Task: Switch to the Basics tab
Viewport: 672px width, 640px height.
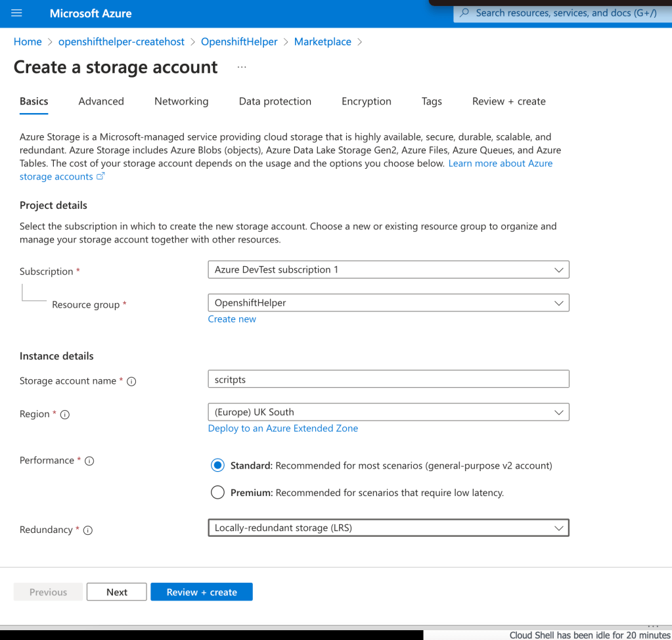Action: (34, 102)
